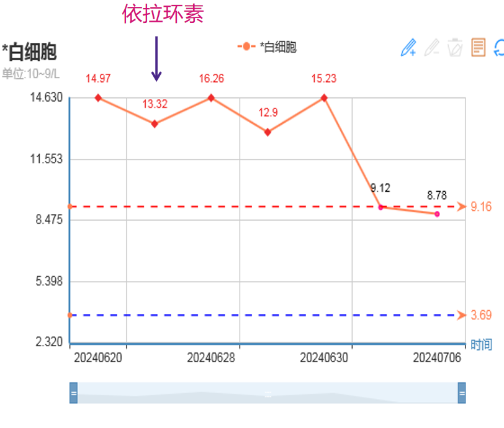Select the 16.26 data point on the line

(x=211, y=98)
